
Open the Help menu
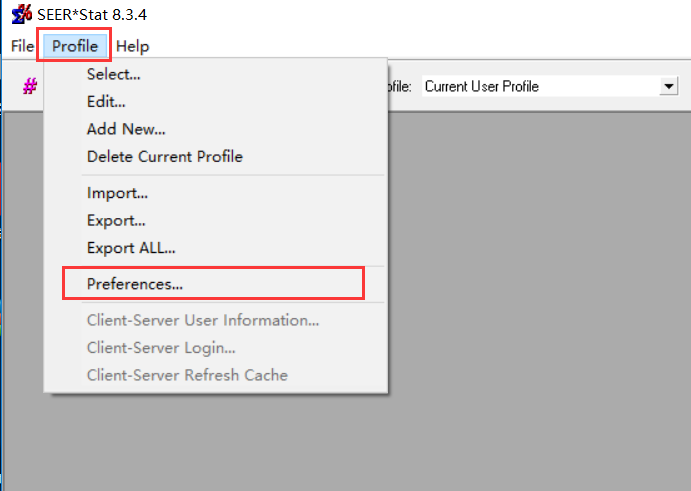click(132, 46)
